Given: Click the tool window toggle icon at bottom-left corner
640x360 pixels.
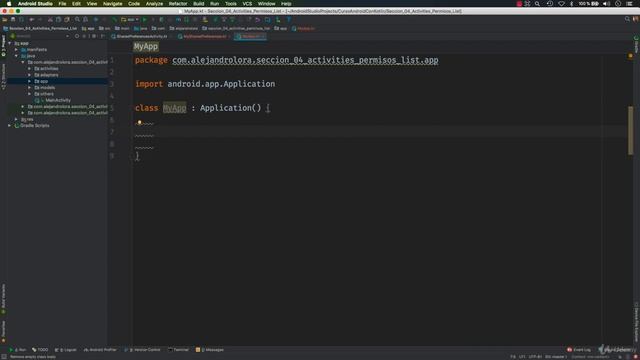Looking at the screenshot, I should 4,357.
